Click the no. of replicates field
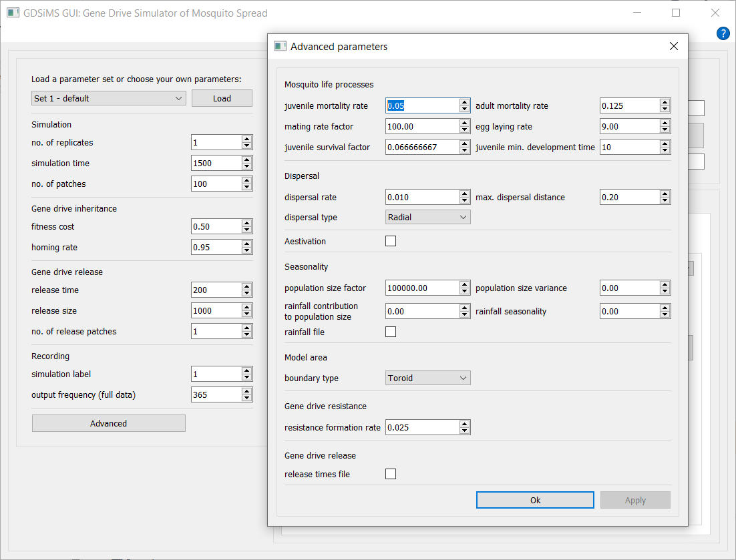 coord(216,143)
